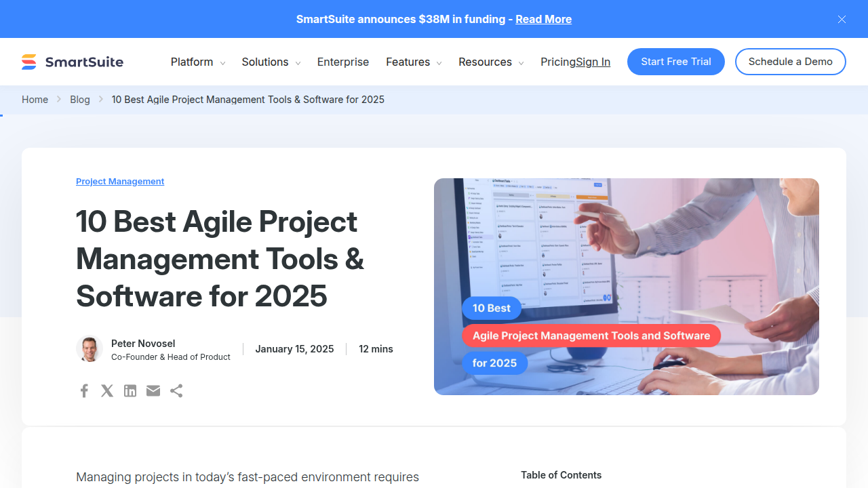Click the Sign In link
The width and height of the screenshot is (868, 488).
pos(593,62)
